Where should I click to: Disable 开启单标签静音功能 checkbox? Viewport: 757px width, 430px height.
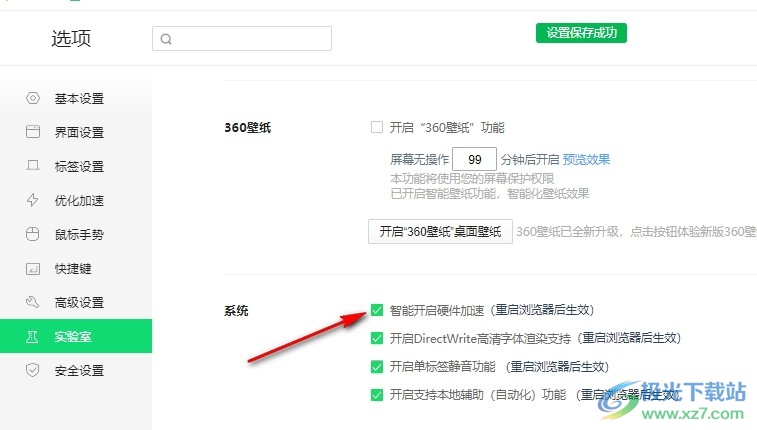point(377,367)
